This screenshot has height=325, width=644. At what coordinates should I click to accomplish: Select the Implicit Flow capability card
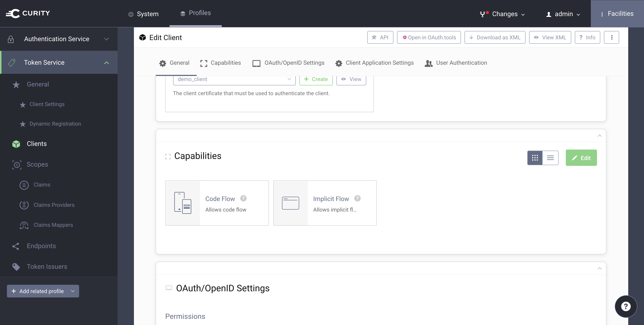(325, 203)
